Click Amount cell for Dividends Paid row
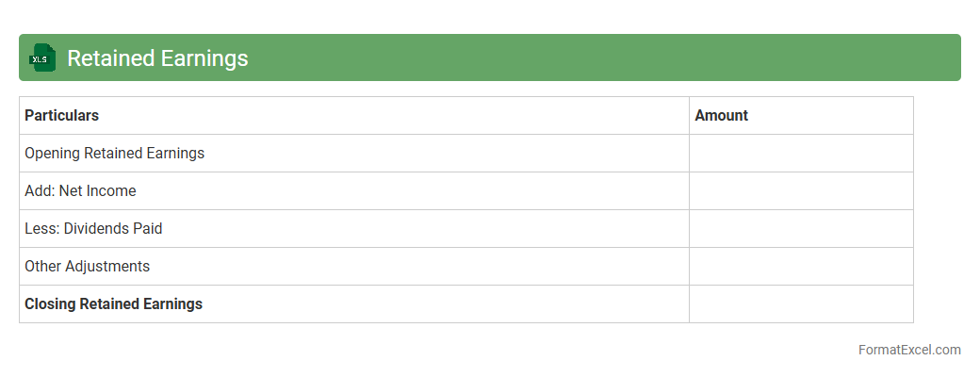Screen dimensions: 980x377 click(801, 228)
